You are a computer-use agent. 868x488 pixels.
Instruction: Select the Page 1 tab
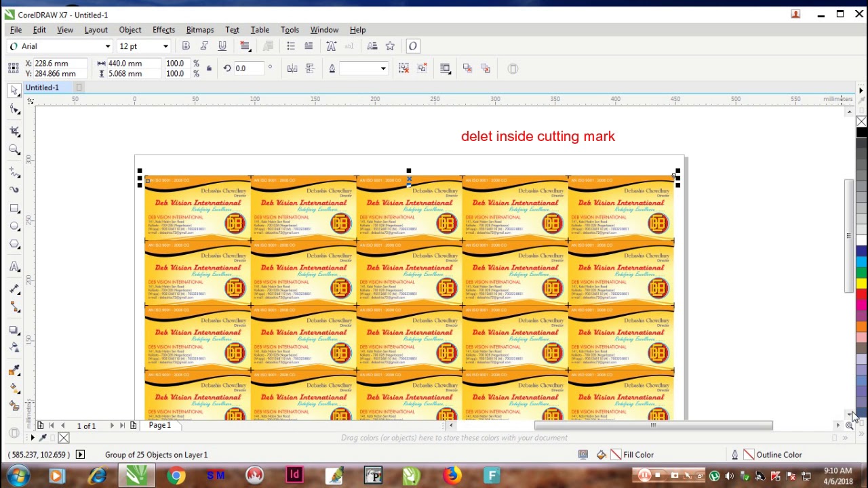pos(159,426)
